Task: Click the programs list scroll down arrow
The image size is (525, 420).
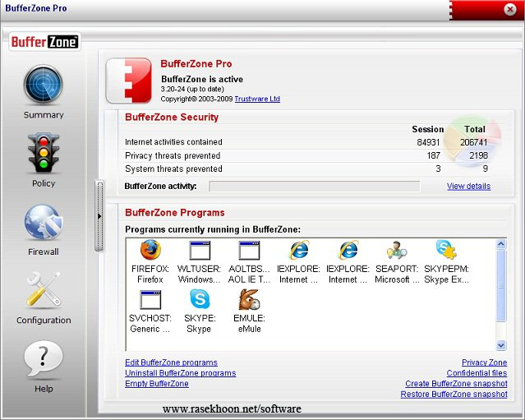Action: pyautogui.click(x=501, y=344)
